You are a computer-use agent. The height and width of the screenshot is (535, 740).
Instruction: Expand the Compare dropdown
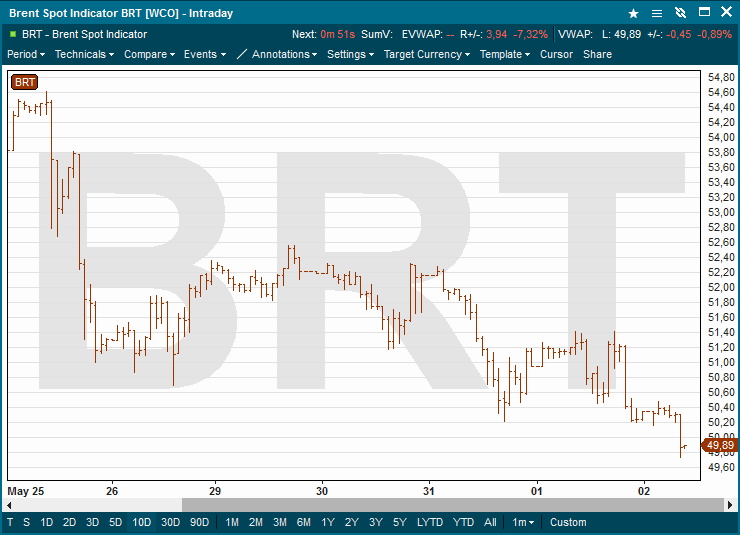[150, 54]
